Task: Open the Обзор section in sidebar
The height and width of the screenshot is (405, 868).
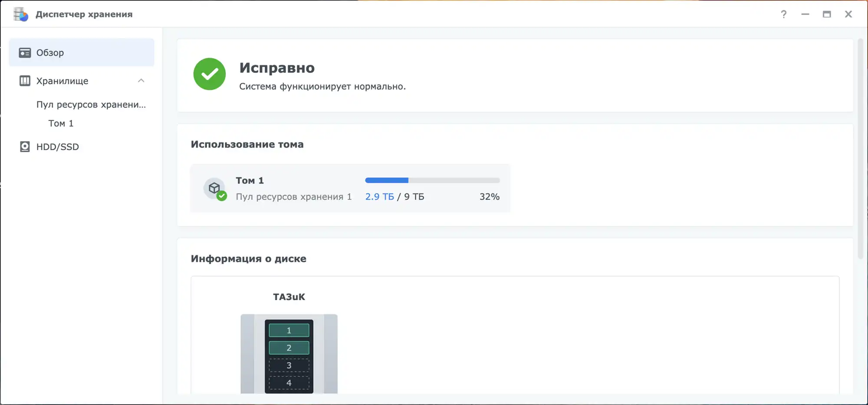Action: point(82,52)
